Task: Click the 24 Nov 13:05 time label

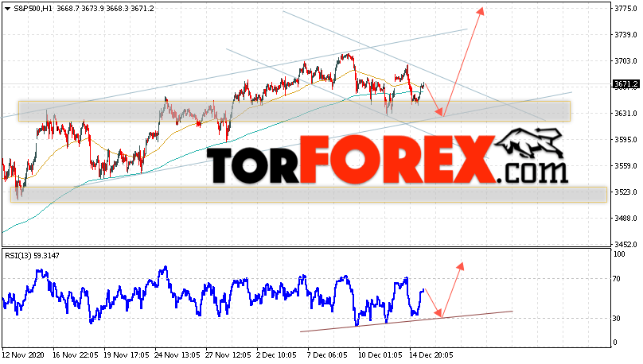Action: point(177,355)
